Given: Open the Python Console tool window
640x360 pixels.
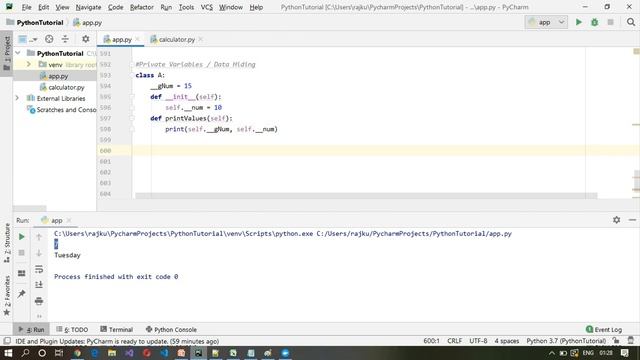Looking at the screenshot, I should (171, 329).
